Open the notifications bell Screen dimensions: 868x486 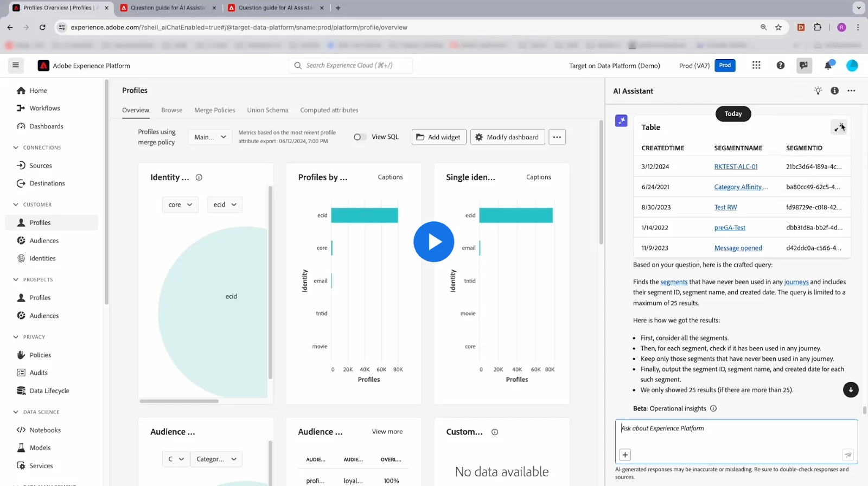(828, 65)
